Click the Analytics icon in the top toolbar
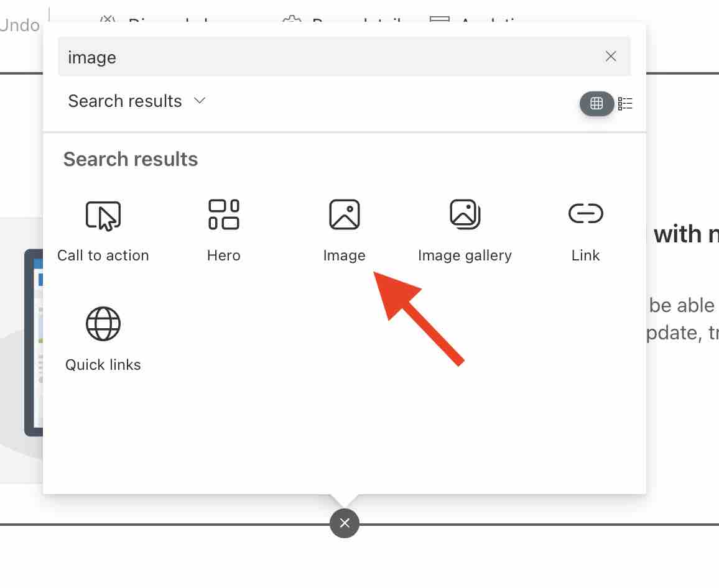 pos(439,21)
